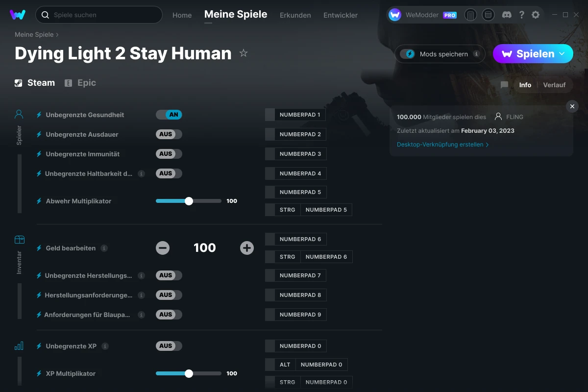The width and height of the screenshot is (588, 392).
Task: Click the WeMod logo icon
Action: pos(18,15)
